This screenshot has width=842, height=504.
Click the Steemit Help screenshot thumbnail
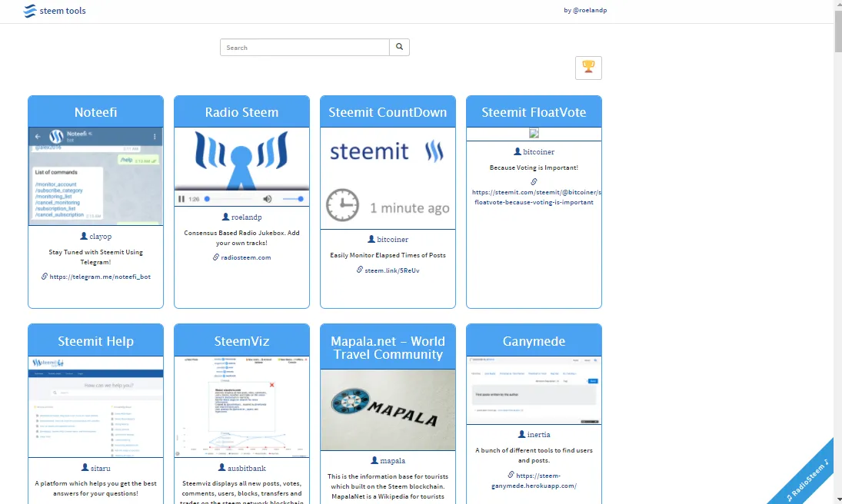(95, 407)
